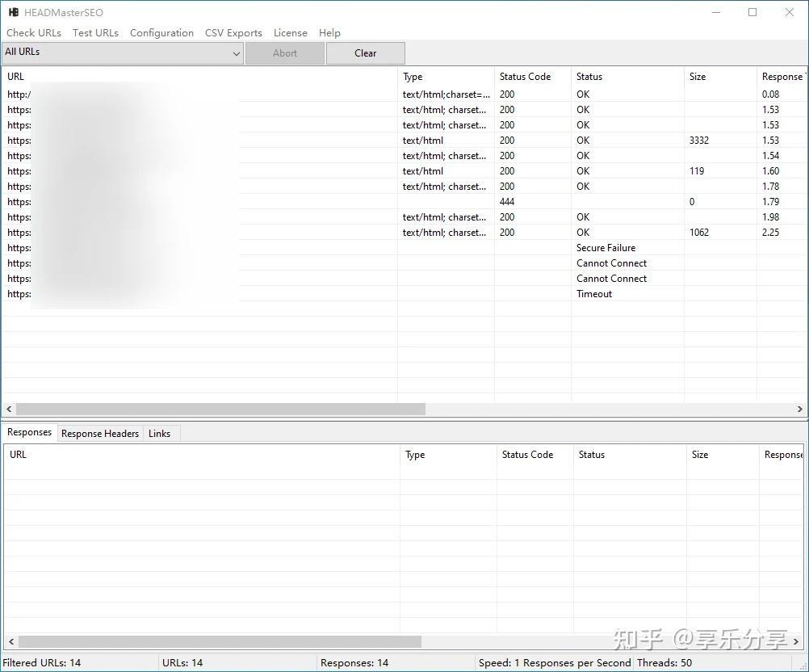Screen dimensions: 809x672
Task: Open the Configuration menu
Action: pyautogui.click(x=161, y=33)
